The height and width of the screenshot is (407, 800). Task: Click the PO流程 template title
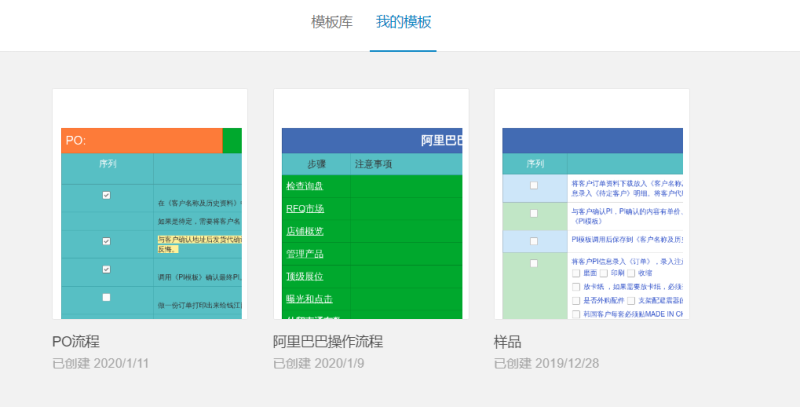[x=76, y=341]
